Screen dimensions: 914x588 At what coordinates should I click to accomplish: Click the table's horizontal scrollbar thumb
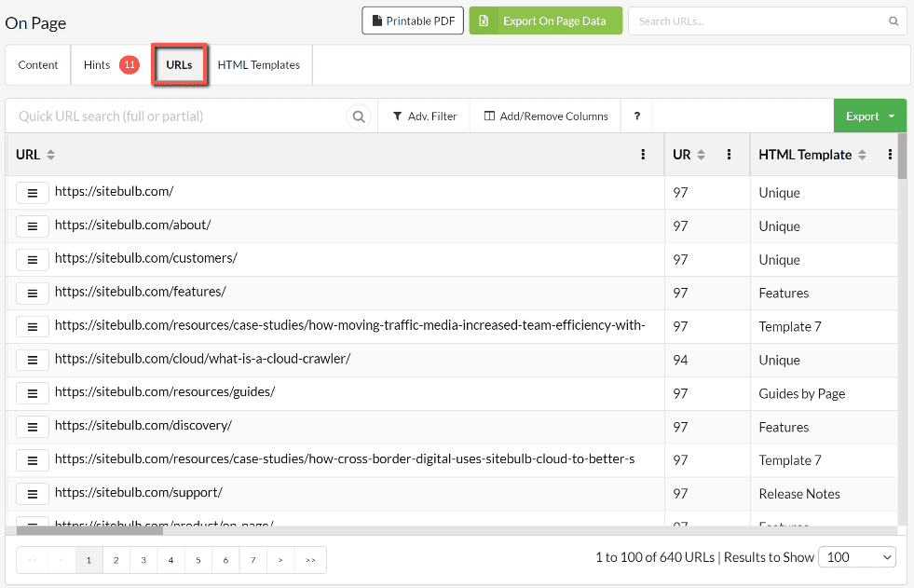[89, 530]
